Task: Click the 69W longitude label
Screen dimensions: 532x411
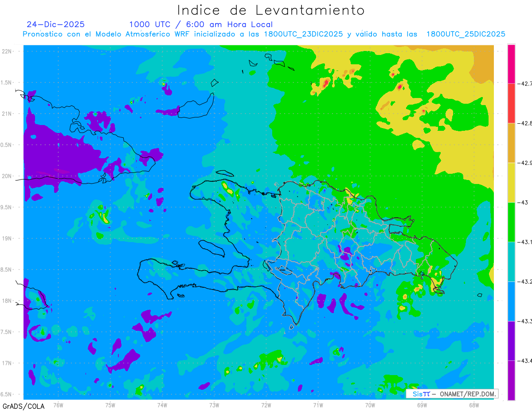Action: [x=422, y=405]
